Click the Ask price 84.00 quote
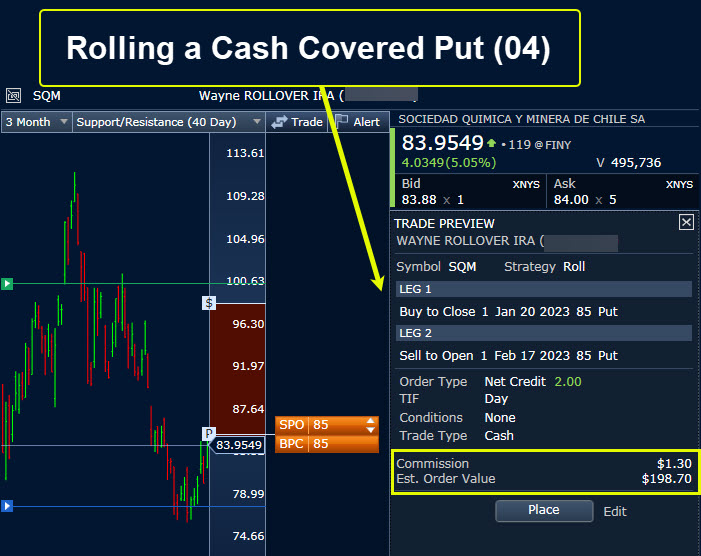Screen dimensions: 701x556 [571, 200]
